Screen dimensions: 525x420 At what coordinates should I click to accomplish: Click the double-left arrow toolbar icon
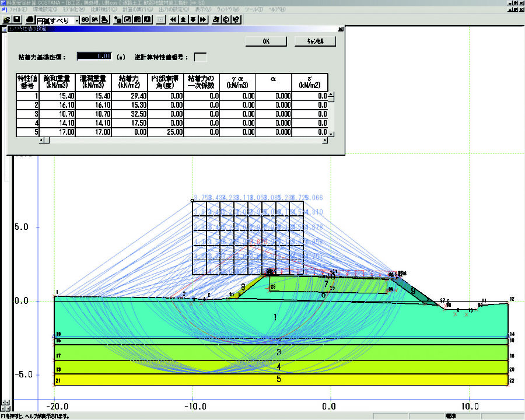[x=173, y=20]
